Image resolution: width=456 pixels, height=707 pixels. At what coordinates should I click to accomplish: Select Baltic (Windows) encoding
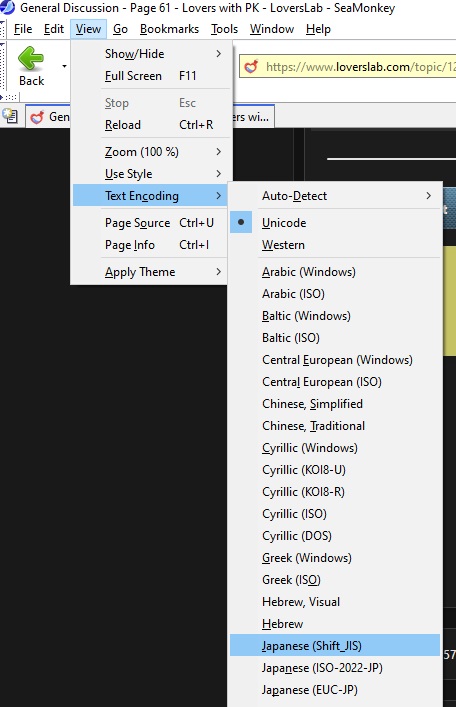pos(335,316)
